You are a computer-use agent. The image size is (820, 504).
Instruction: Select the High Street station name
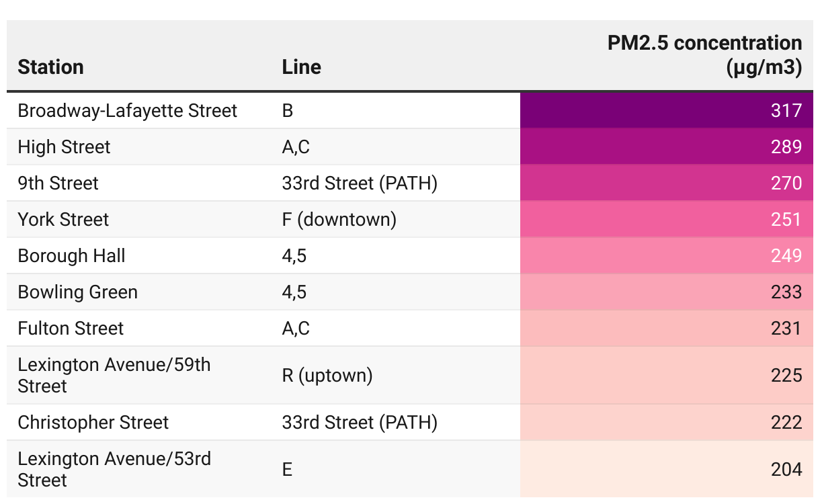[65, 147]
